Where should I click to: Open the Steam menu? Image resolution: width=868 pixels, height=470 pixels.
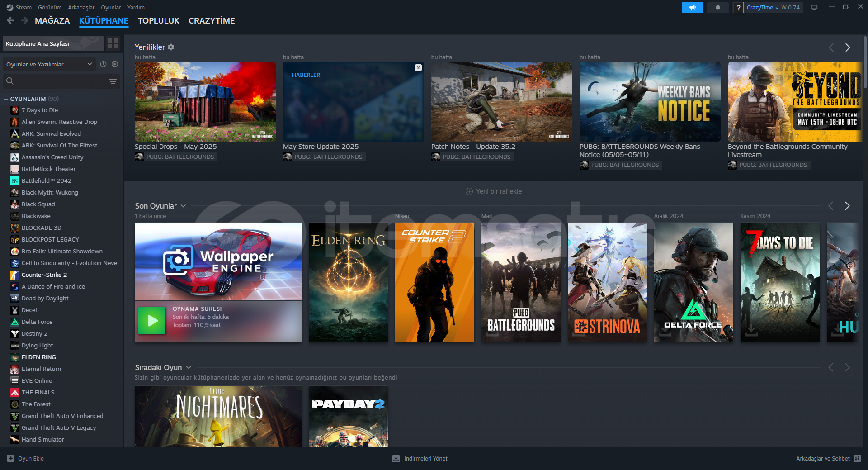[x=24, y=7]
